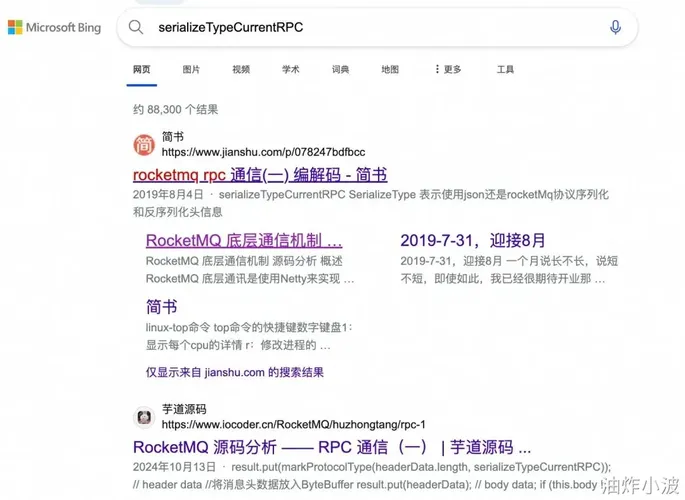The height and width of the screenshot is (500, 685).
Task: Open the 工具 options
Action: tap(505, 69)
